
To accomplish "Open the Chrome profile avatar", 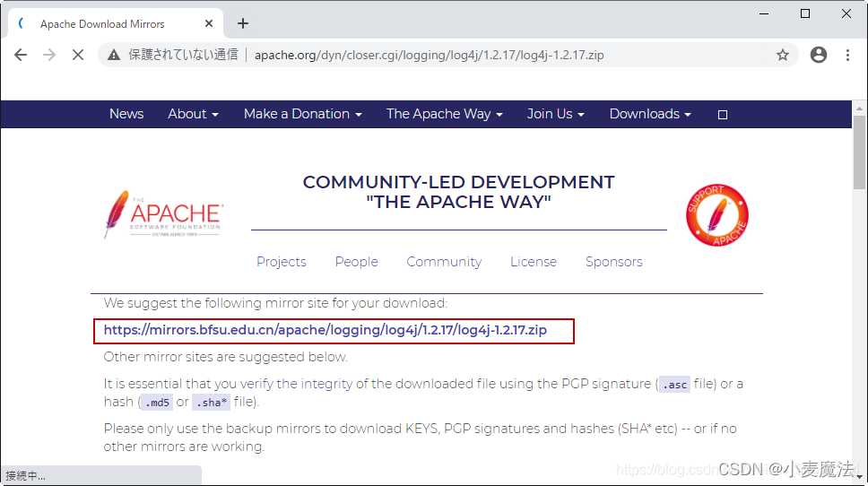I will [819, 55].
